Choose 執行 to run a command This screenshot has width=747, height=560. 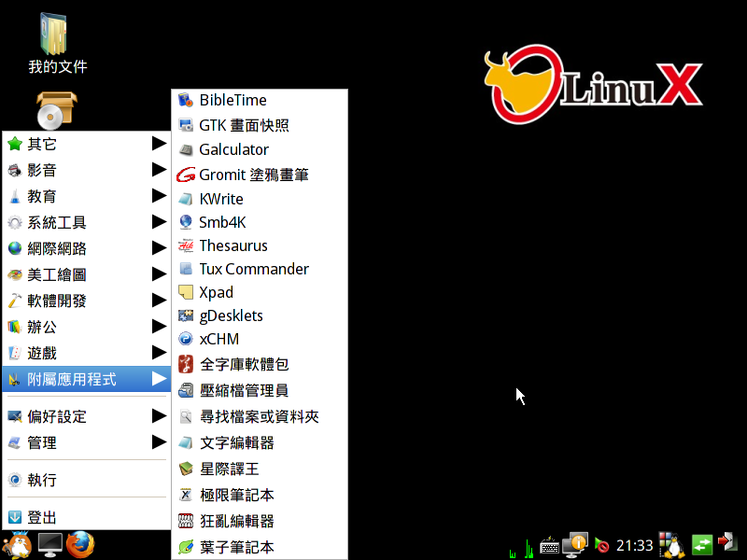point(42,480)
